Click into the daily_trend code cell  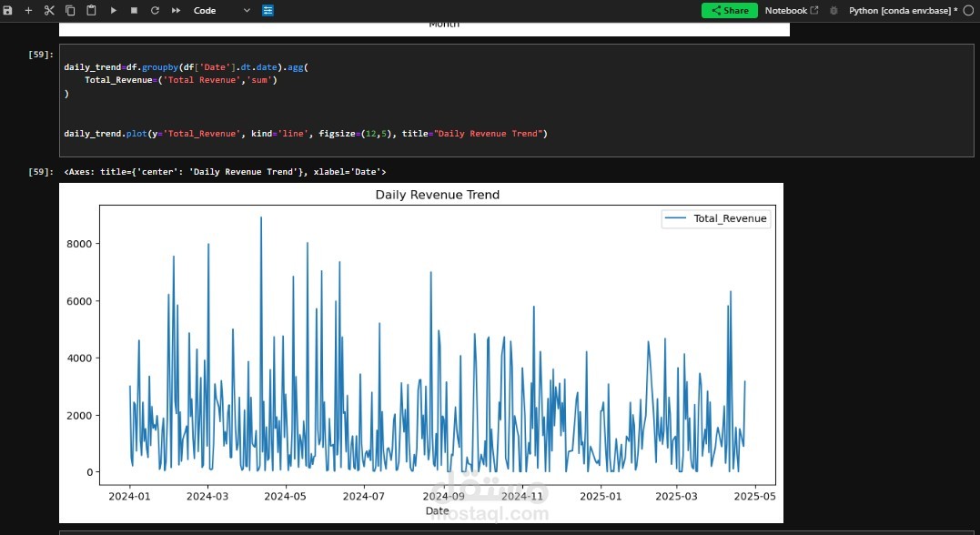coord(516,101)
